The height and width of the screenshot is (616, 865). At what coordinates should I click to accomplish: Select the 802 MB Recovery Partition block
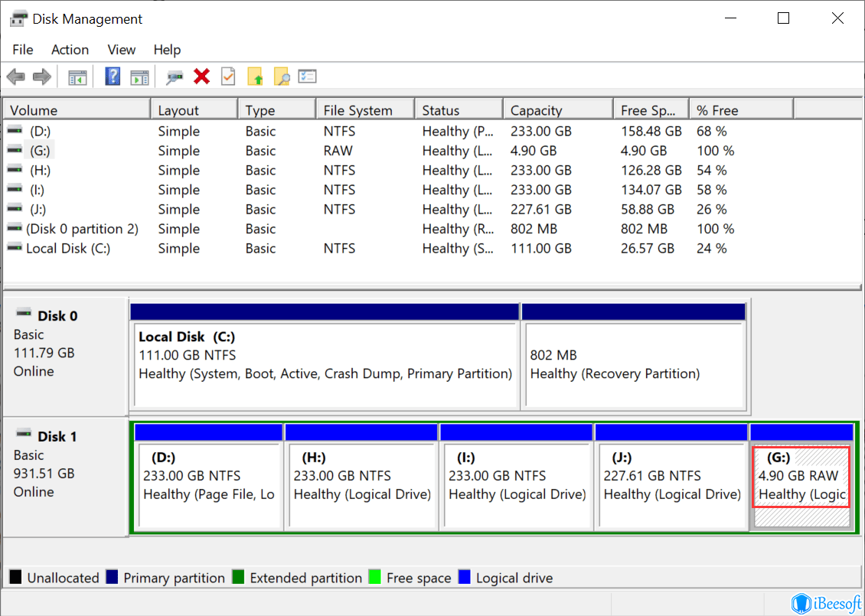(x=633, y=357)
